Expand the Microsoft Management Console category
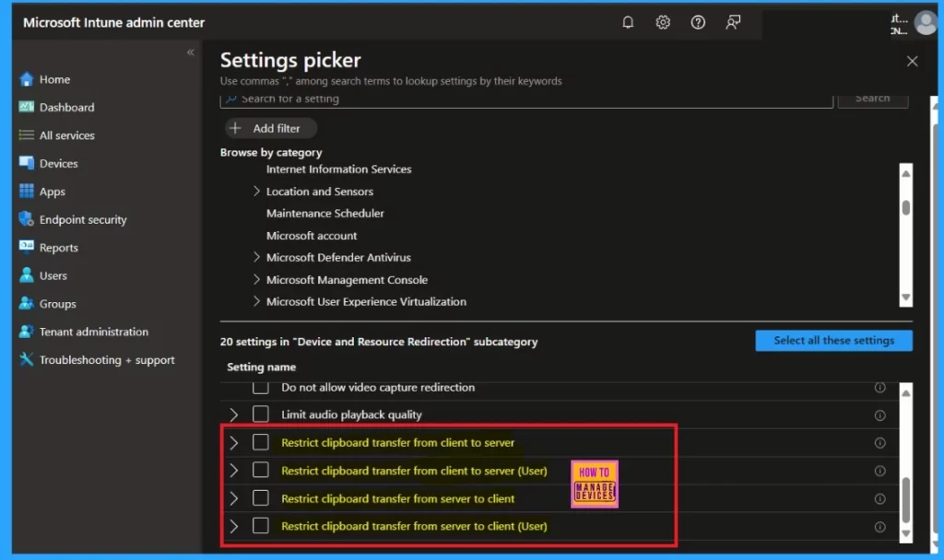The height and width of the screenshot is (560, 944). [256, 280]
